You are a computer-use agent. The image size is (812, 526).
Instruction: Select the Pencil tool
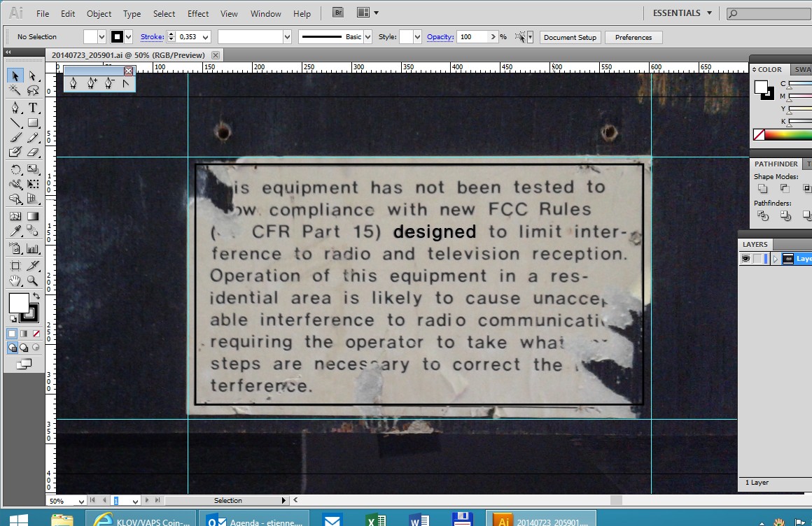click(x=33, y=137)
